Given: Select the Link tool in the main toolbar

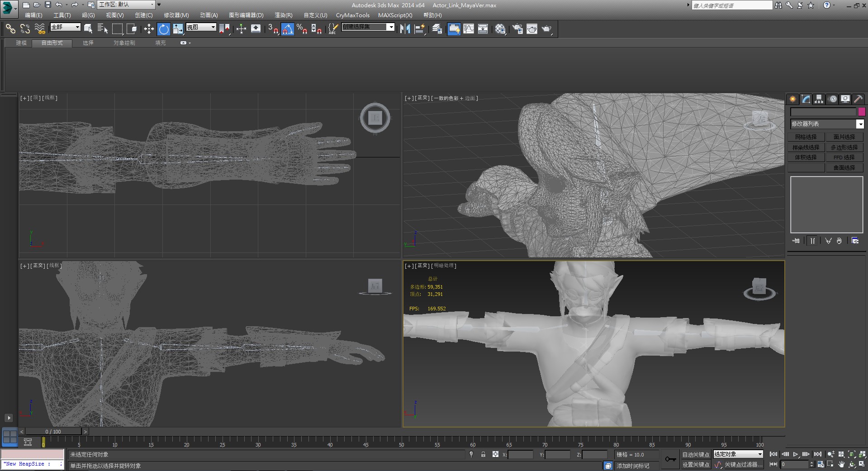Looking at the screenshot, I should pos(10,29).
